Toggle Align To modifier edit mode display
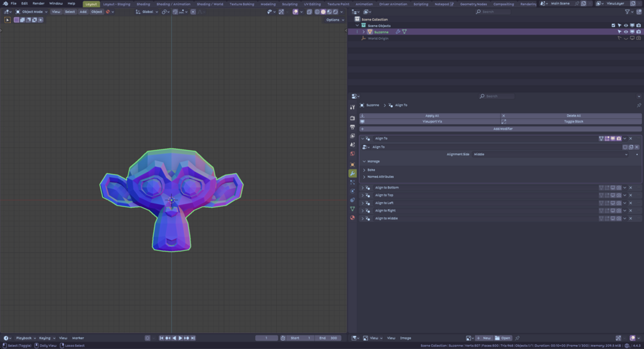The width and height of the screenshot is (644, 349). (x=607, y=139)
